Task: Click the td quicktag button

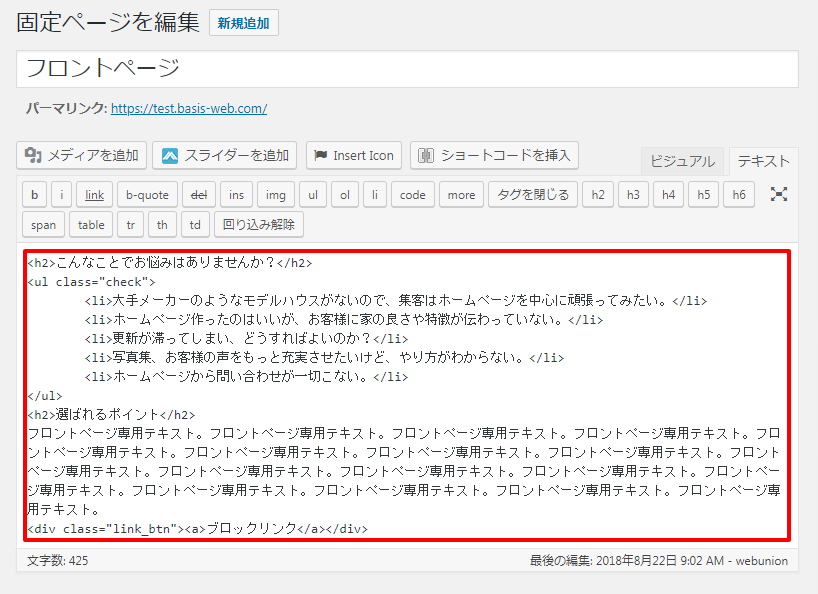Action: pos(195,225)
